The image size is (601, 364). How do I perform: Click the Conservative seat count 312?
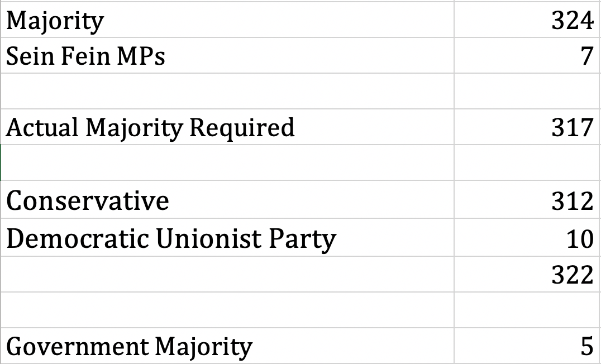click(x=527, y=200)
